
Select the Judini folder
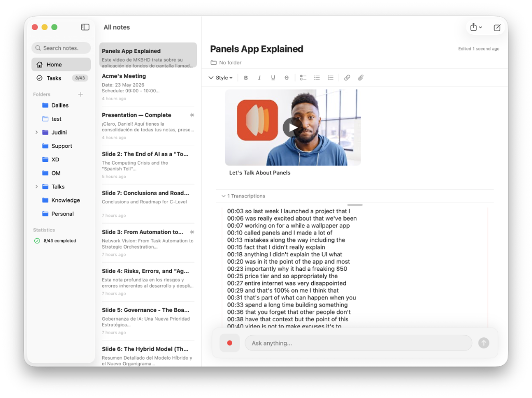coord(59,132)
